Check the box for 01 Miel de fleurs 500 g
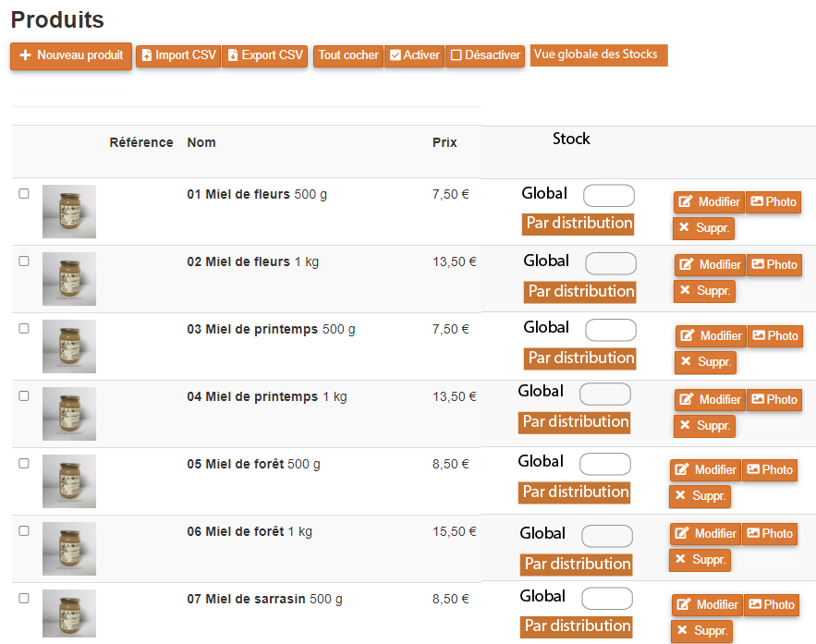Viewport: 816px width, 644px height. pos(24,194)
